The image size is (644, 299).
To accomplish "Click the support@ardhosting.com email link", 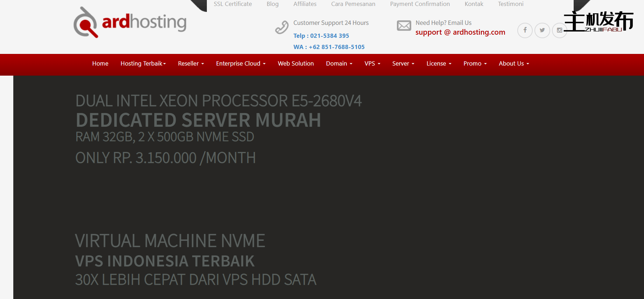I will coord(460,32).
